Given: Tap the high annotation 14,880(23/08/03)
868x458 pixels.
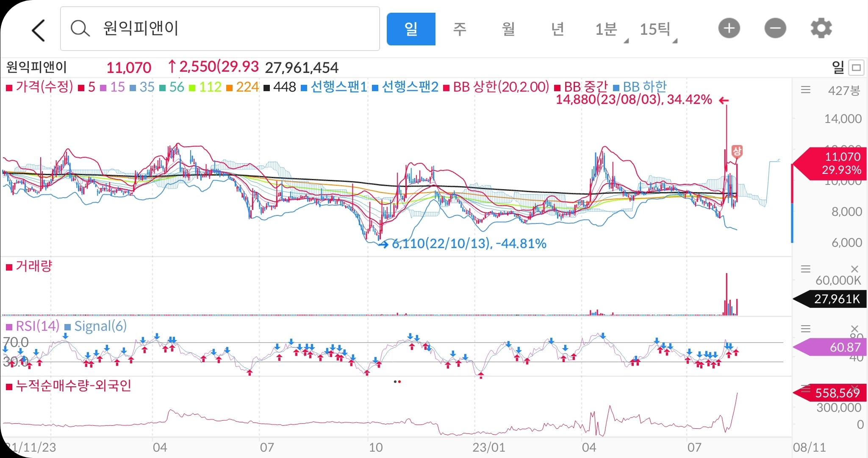Looking at the screenshot, I should [x=634, y=100].
